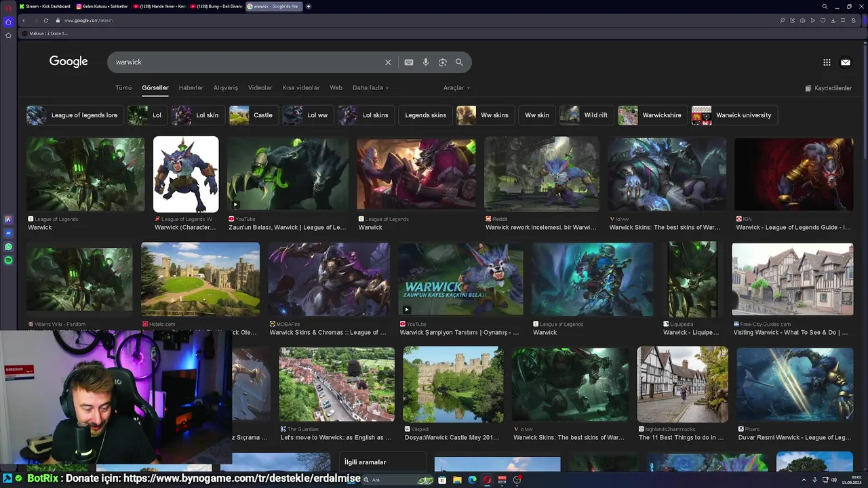This screenshot has height=488, width=868.
Task: Switch to Gelen Kutusu Sohbetler tab
Action: 102,6
